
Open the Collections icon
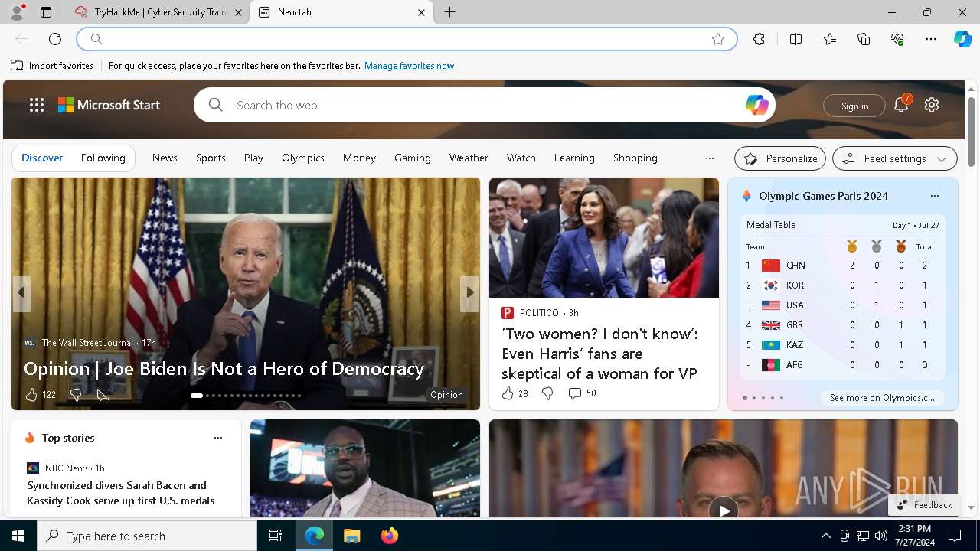pos(864,39)
